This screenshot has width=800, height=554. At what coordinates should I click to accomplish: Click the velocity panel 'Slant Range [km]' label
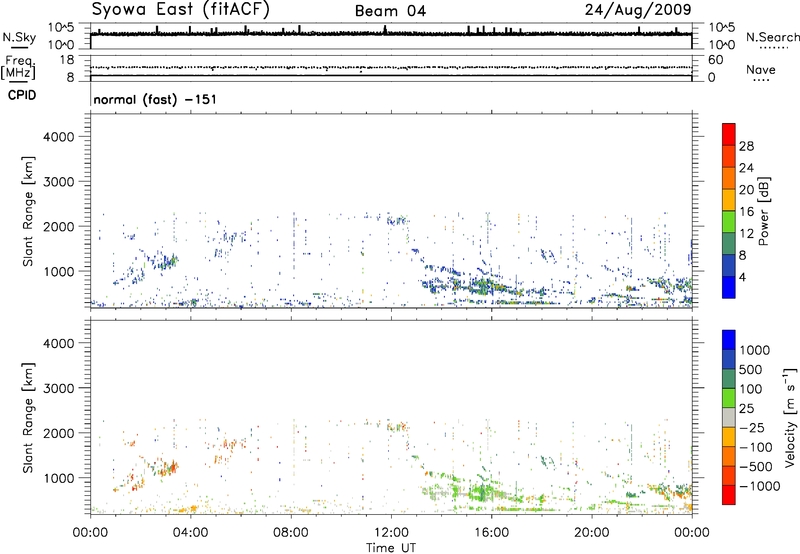[x=28, y=417]
